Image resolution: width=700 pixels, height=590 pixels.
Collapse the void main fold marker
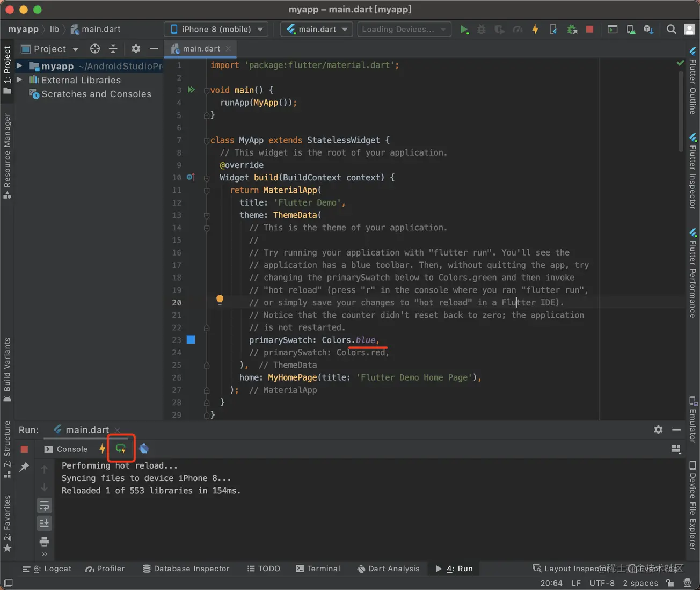(207, 90)
